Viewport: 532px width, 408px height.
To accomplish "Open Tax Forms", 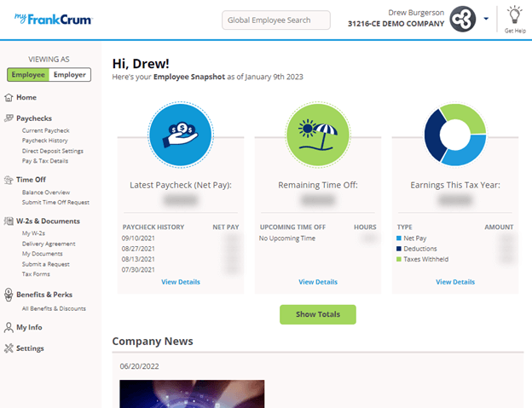I will tap(36, 274).
